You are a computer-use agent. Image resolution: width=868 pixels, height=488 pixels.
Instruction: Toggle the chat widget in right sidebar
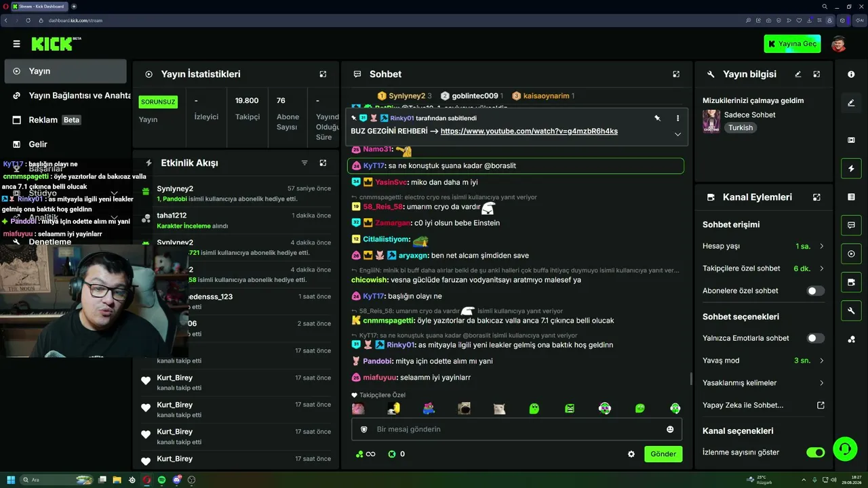851,225
